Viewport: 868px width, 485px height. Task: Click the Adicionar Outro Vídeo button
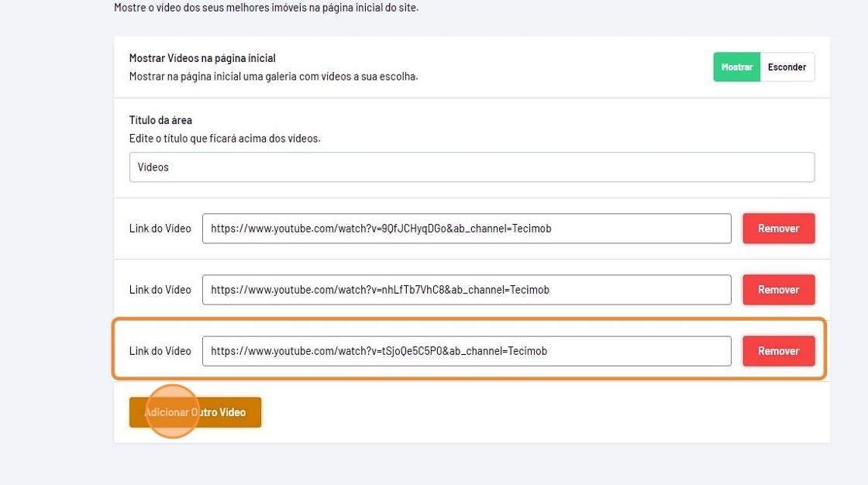click(x=195, y=412)
